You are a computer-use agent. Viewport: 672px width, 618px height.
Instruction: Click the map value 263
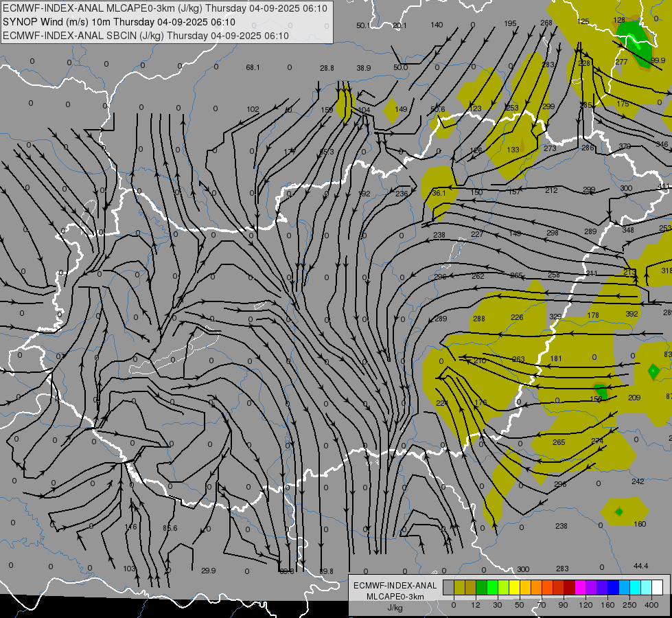tap(518, 359)
